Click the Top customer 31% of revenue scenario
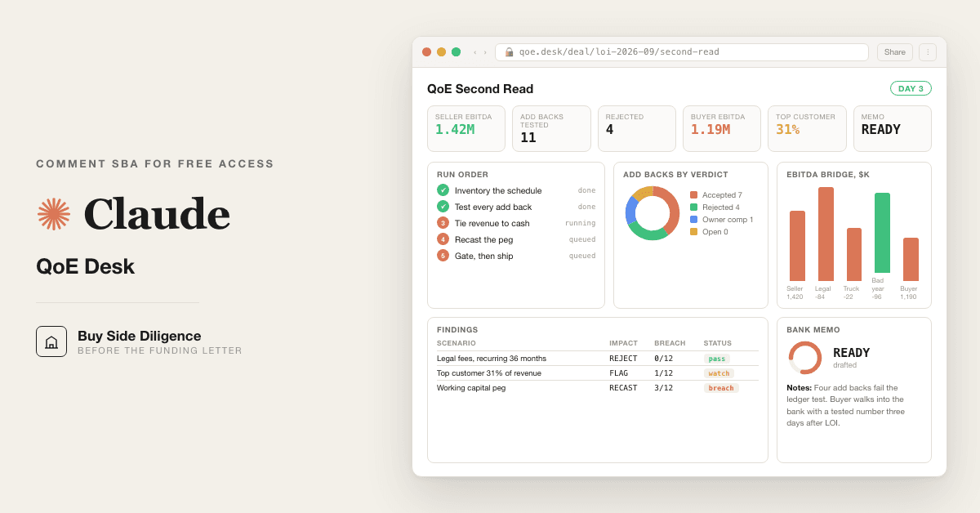This screenshot has height=513, width=980. pos(489,373)
